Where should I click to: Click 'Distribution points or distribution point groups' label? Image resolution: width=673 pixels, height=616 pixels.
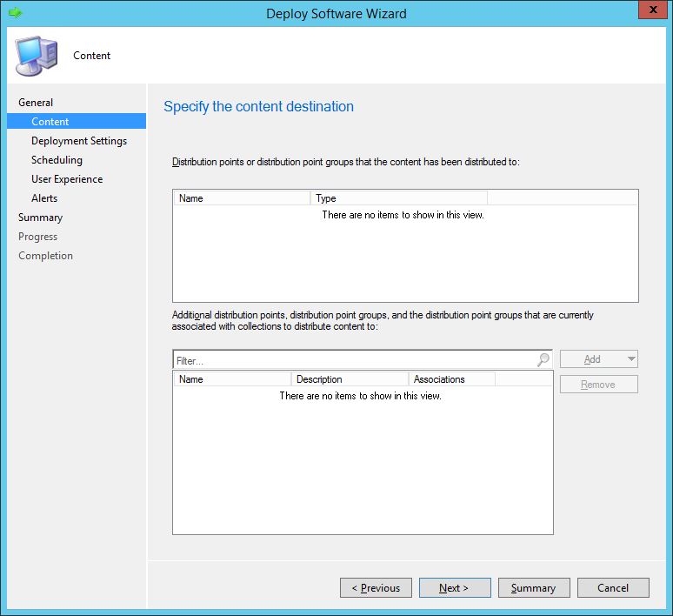coord(345,162)
